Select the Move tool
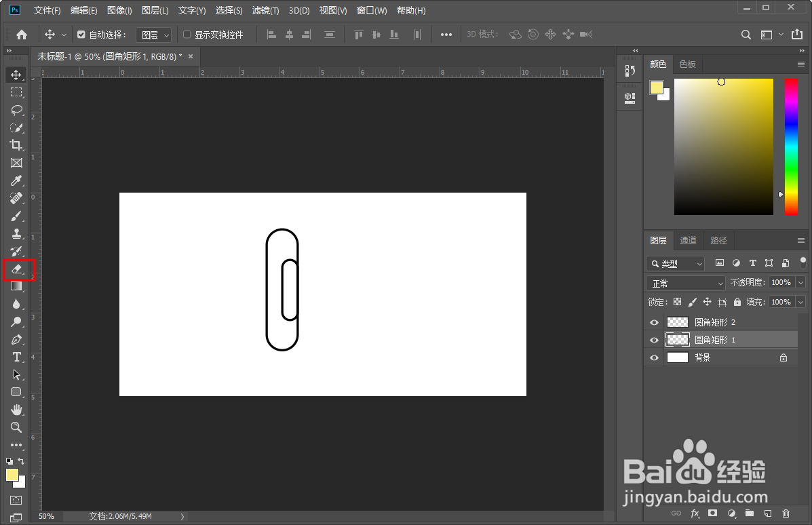Viewport: 812px width, 525px height. pyautogui.click(x=16, y=75)
